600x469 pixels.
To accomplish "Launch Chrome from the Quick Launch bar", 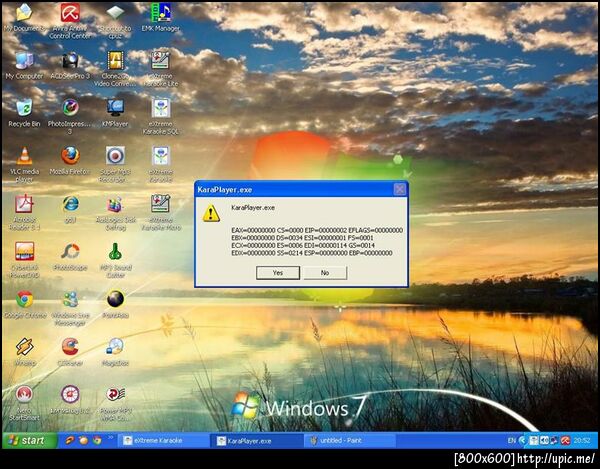I will pyautogui.click(x=97, y=440).
